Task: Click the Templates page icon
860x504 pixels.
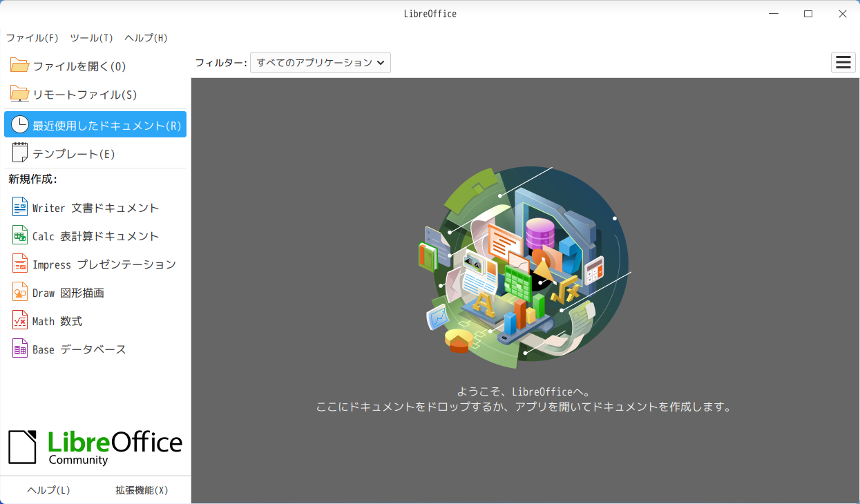Action: click(x=20, y=153)
